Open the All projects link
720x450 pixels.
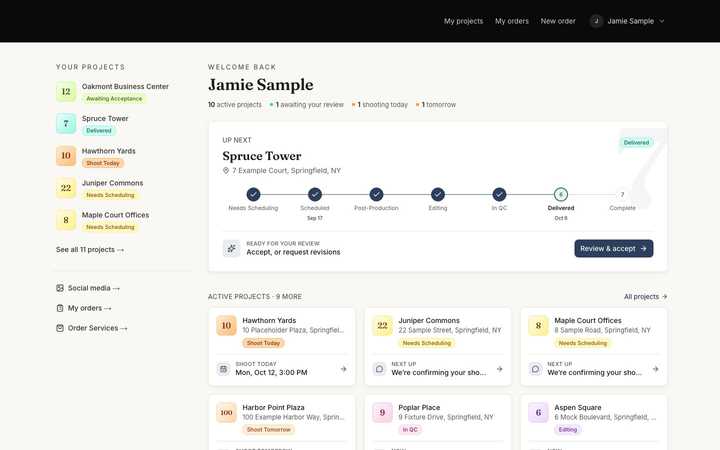[x=645, y=297]
